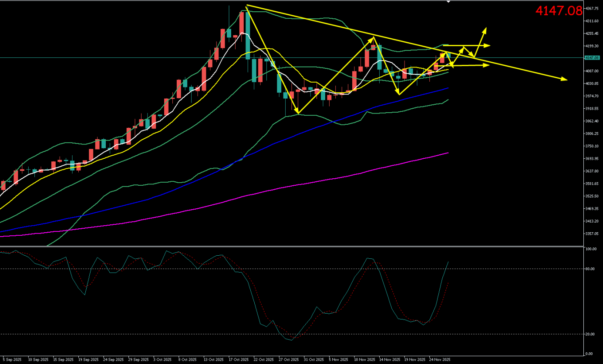The width and height of the screenshot is (603, 364).
Task: Click the large red 4147.08 price text
Action: click(x=559, y=11)
